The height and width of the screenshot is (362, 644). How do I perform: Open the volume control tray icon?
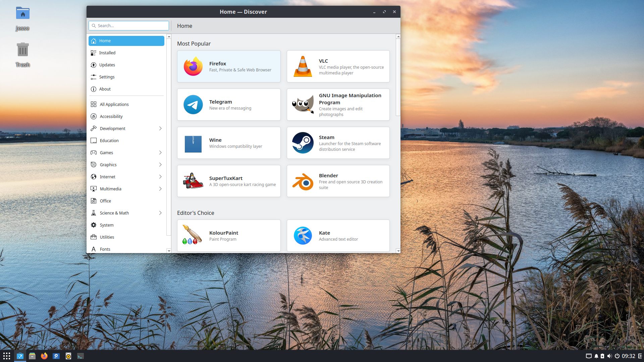tap(609, 356)
